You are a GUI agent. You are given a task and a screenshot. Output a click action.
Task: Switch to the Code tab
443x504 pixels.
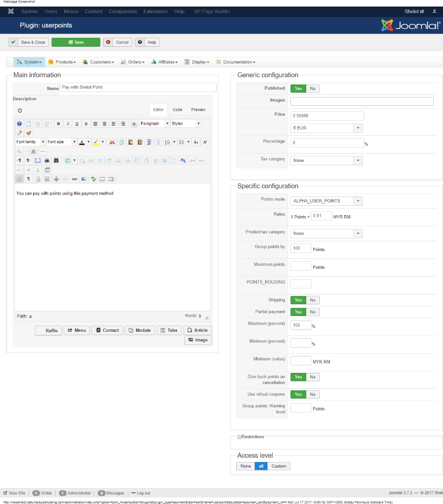177,110
